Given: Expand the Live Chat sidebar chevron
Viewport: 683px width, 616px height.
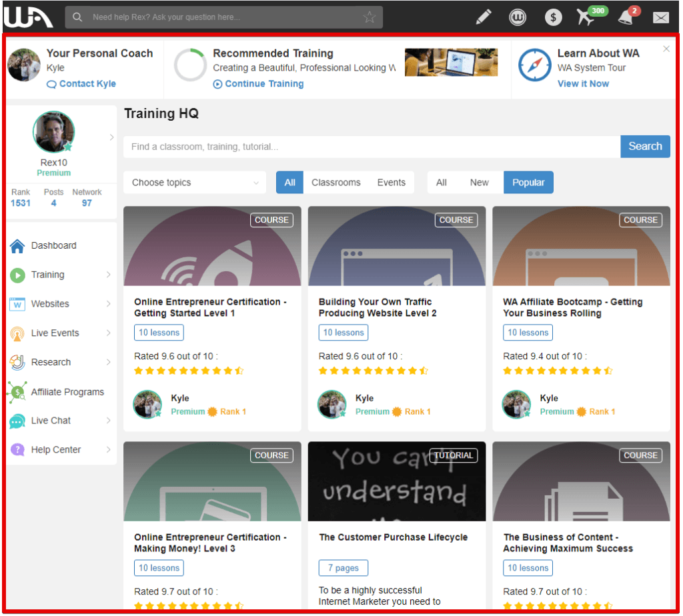Looking at the screenshot, I should coord(109,421).
